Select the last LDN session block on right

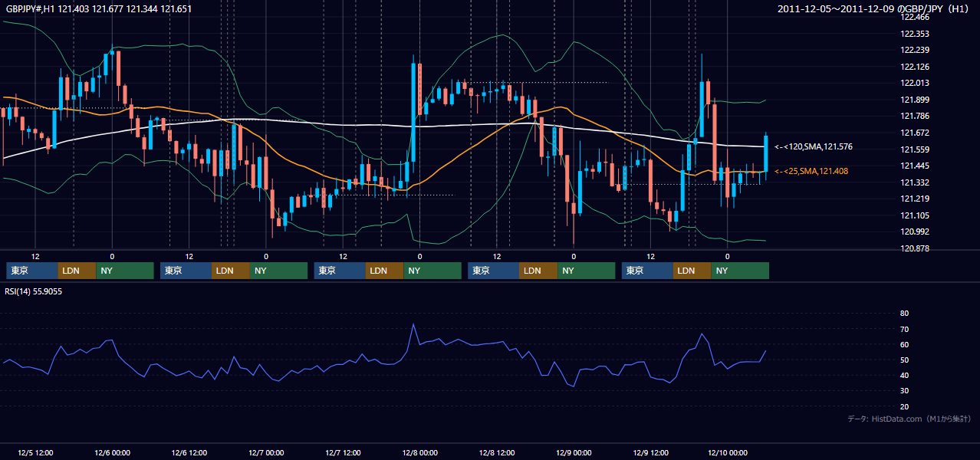point(692,271)
